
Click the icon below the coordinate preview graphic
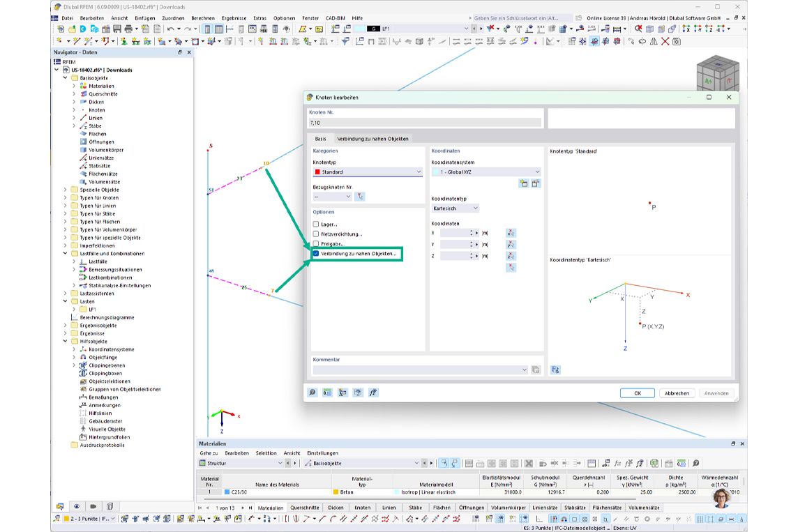555,370
